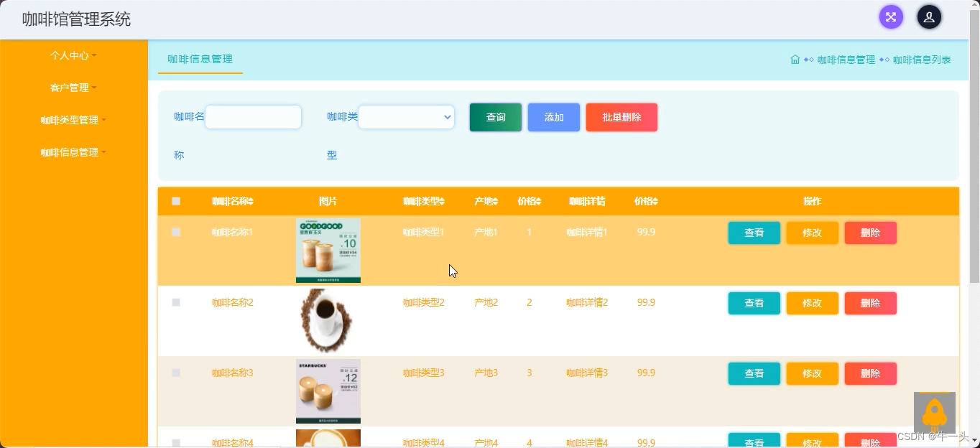Click 修改 for 咖啡名称3 row
980x448 pixels.
point(812,373)
